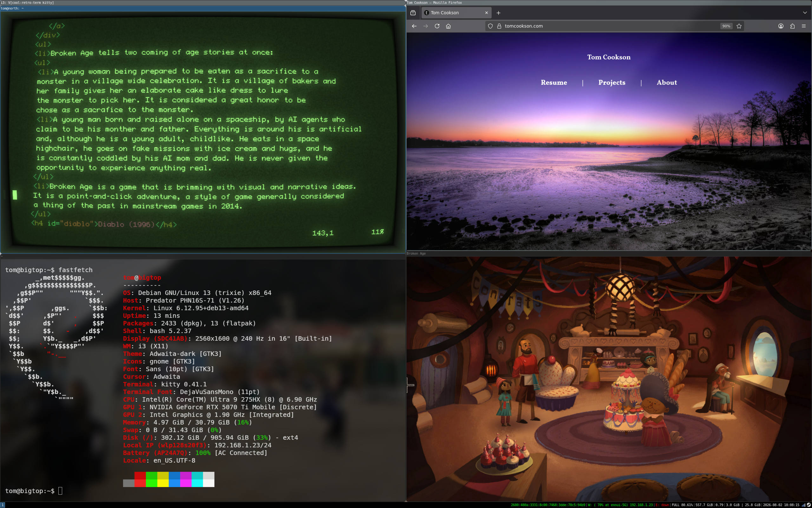The height and width of the screenshot is (508, 812).
Task: Click the Tom Cookson site title
Action: [x=609, y=57]
